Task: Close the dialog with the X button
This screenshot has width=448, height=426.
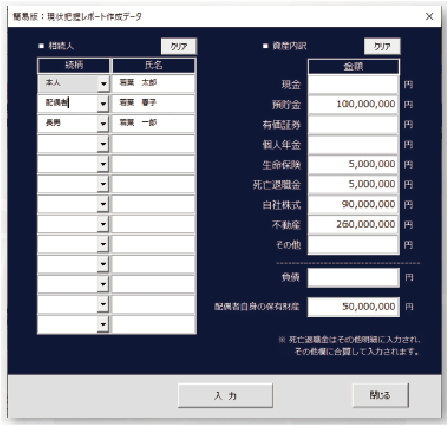Action: pos(429,17)
